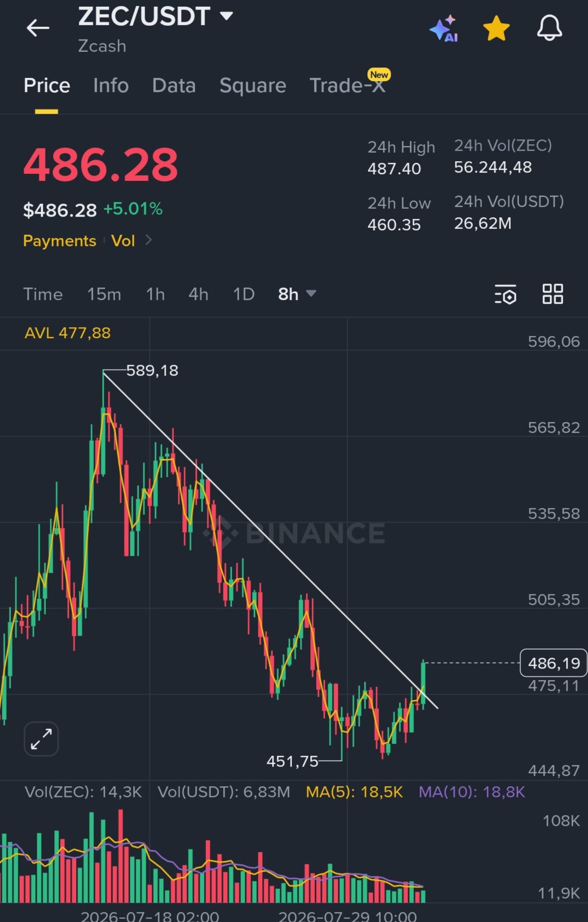This screenshot has width=588, height=922.
Task: Expand chart to fullscreen with arrows icon
Action: click(x=41, y=739)
